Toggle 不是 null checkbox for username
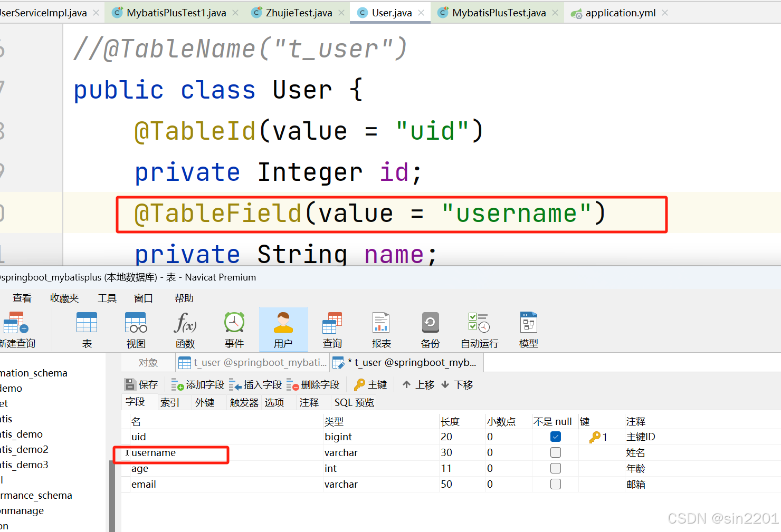Screen dimensions: 781x532 555,452
